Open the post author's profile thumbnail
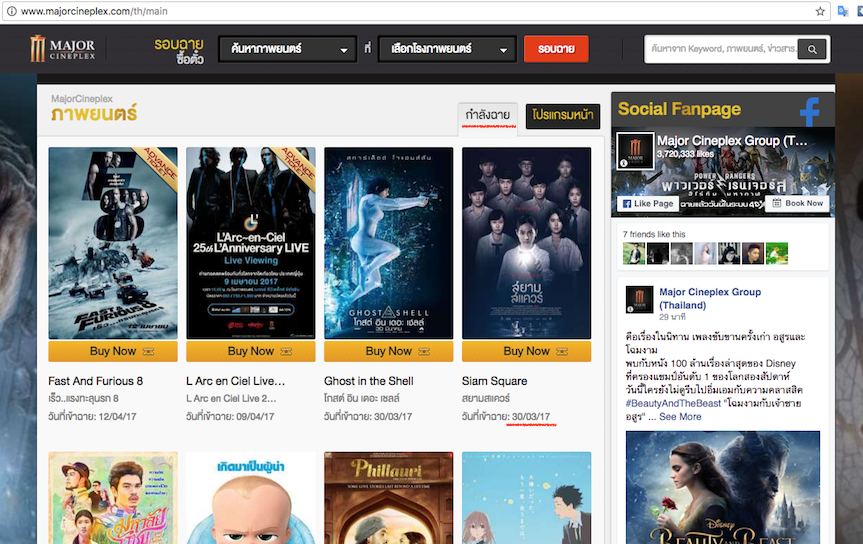The width and height of the screenshot is (863, 544). point(640,300)
